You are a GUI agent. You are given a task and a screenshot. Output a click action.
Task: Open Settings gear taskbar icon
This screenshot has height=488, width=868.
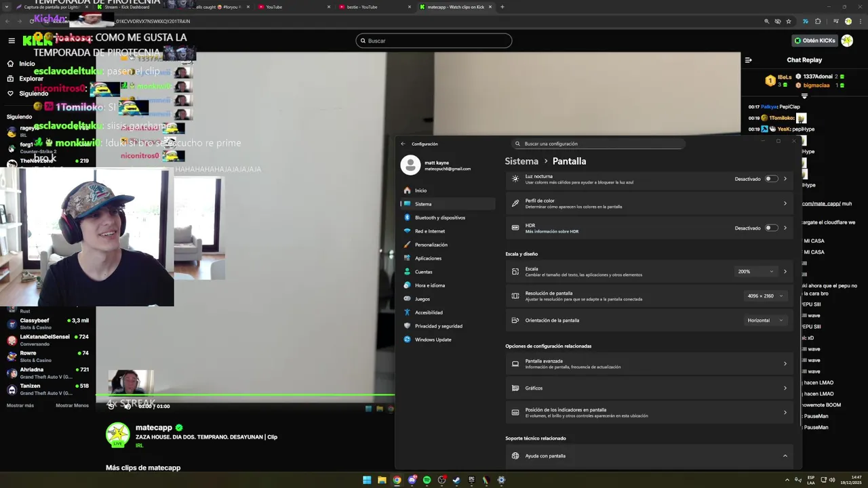[x=501, y=480]
